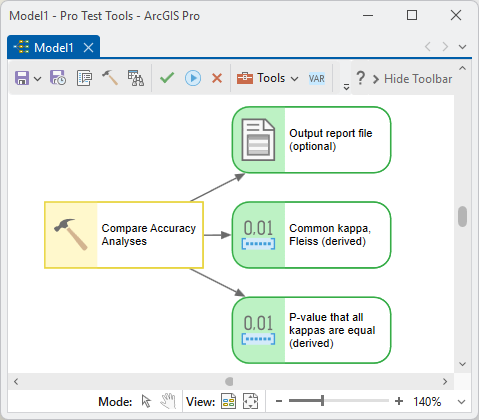Click the 140% zoom percentage value
Screen dimensions: 479x420
coord(427,401)
